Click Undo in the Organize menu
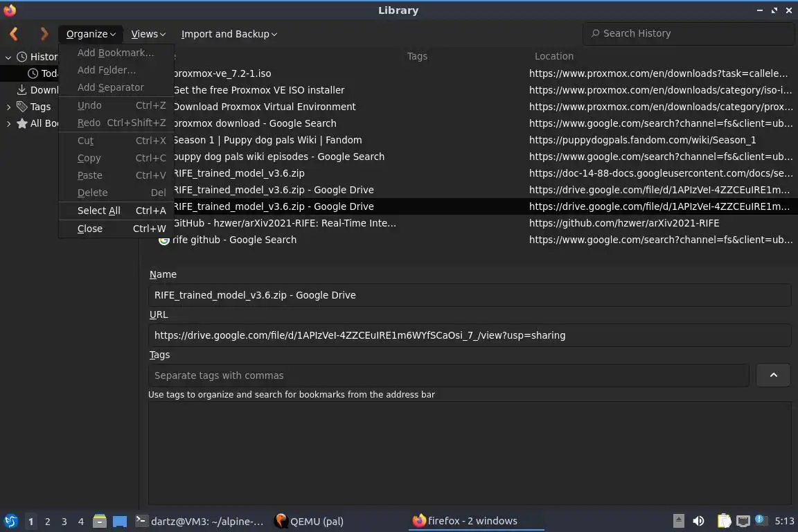The image size is (798, 532). point(116,105)
